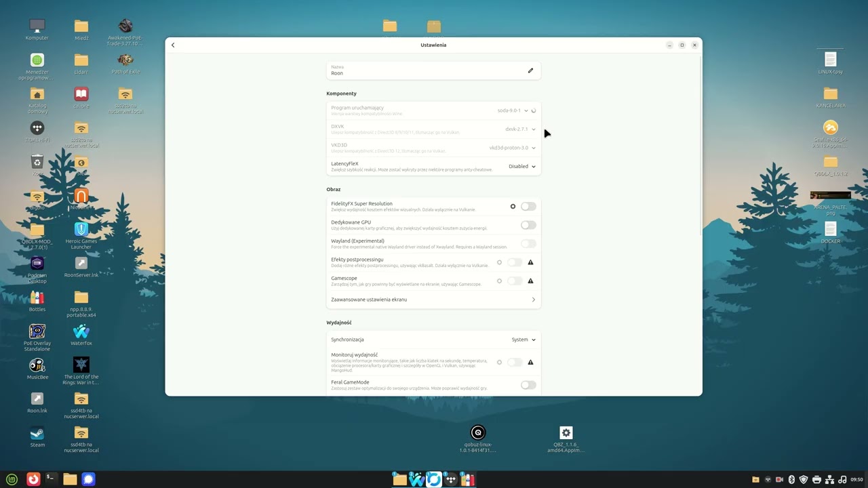The width and height of the screenshot is (868, 488).
Task: Toggle FidelityFX Super Resolution switch
Action: (528, 206)
